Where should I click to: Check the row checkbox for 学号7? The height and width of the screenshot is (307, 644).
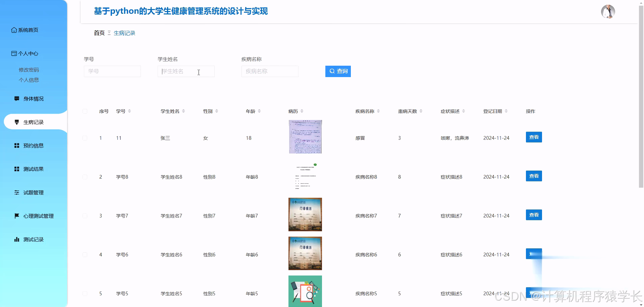[x=85, y=216]
